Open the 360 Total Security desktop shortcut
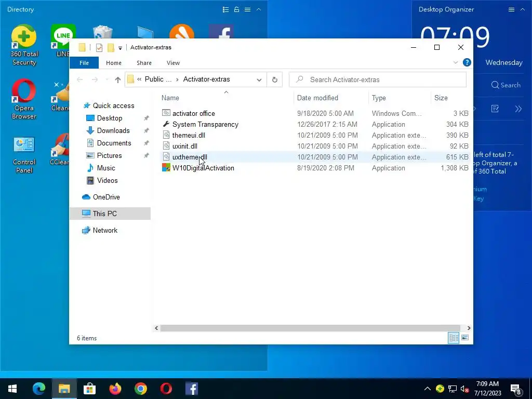This screenshot has height=399, width=532. tap(24, 45)
